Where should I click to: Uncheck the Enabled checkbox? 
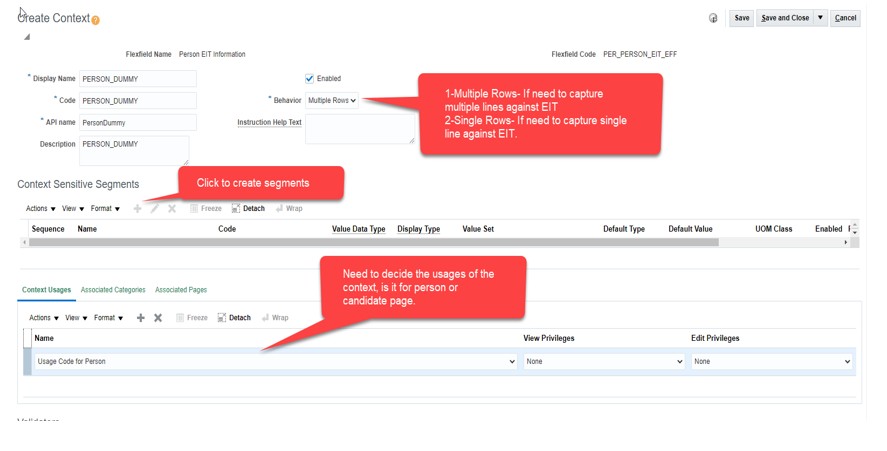point(309,79)
